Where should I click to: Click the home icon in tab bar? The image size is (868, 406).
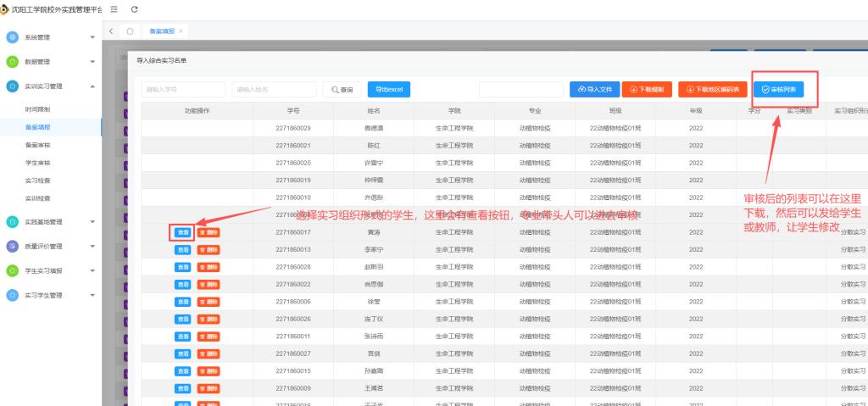130,31
